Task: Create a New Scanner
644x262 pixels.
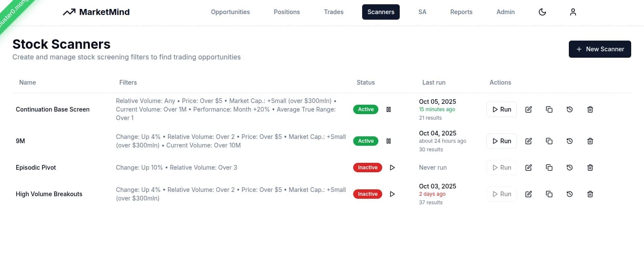Action: click(x=600, y=49)
